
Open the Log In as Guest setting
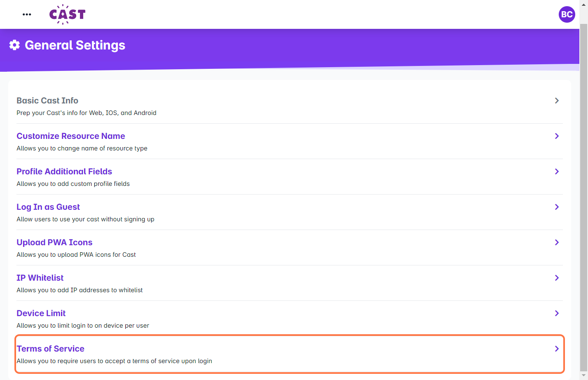click(x=48, y=207)
